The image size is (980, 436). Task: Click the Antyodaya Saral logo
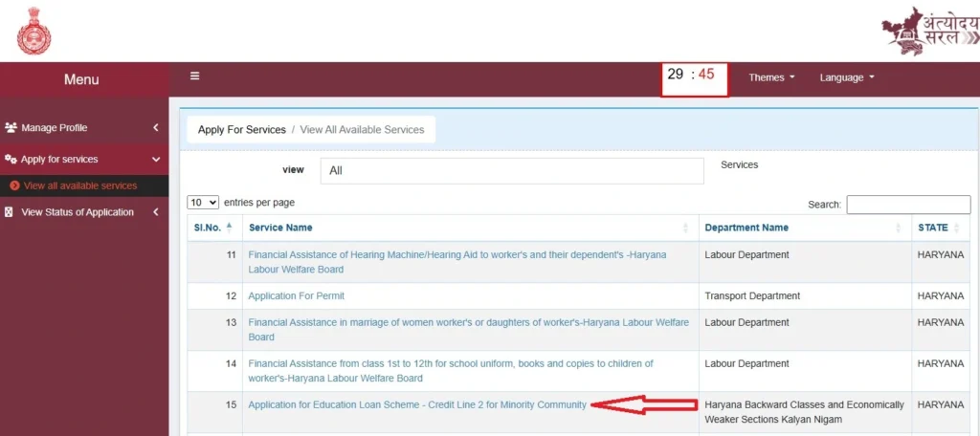tap(930, 31)
